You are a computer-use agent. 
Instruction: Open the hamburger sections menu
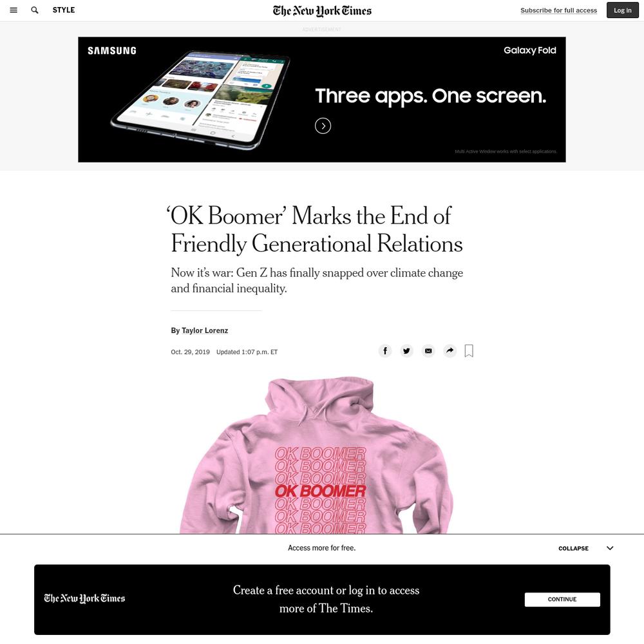[14, 10]
